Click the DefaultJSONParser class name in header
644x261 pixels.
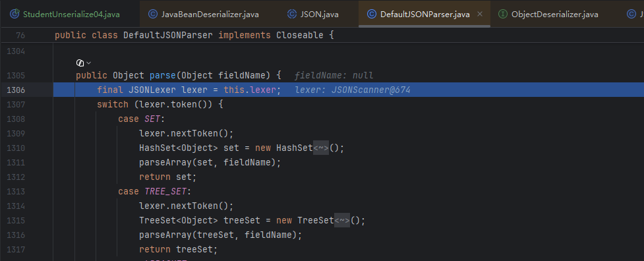(168, 36)
